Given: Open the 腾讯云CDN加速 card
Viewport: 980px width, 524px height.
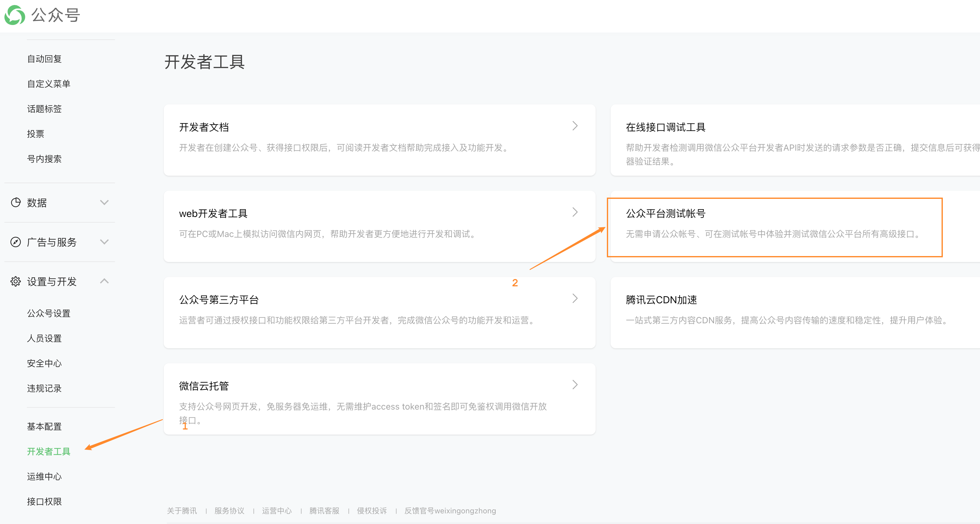Looking at the screenshot, I should coord(795,312).
